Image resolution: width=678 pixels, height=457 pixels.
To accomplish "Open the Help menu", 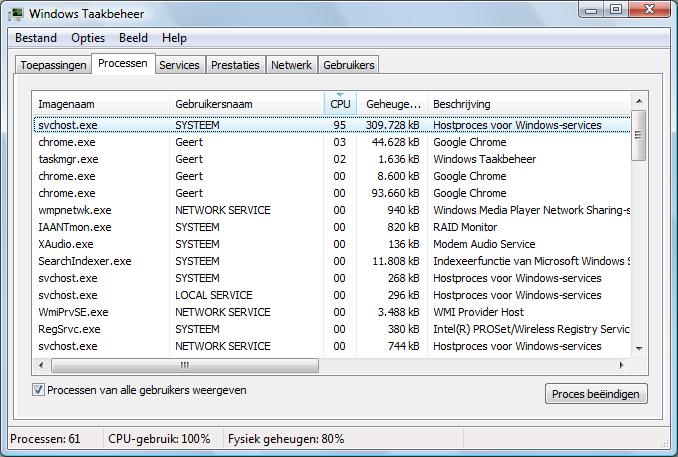I will (x=174, y=38).
